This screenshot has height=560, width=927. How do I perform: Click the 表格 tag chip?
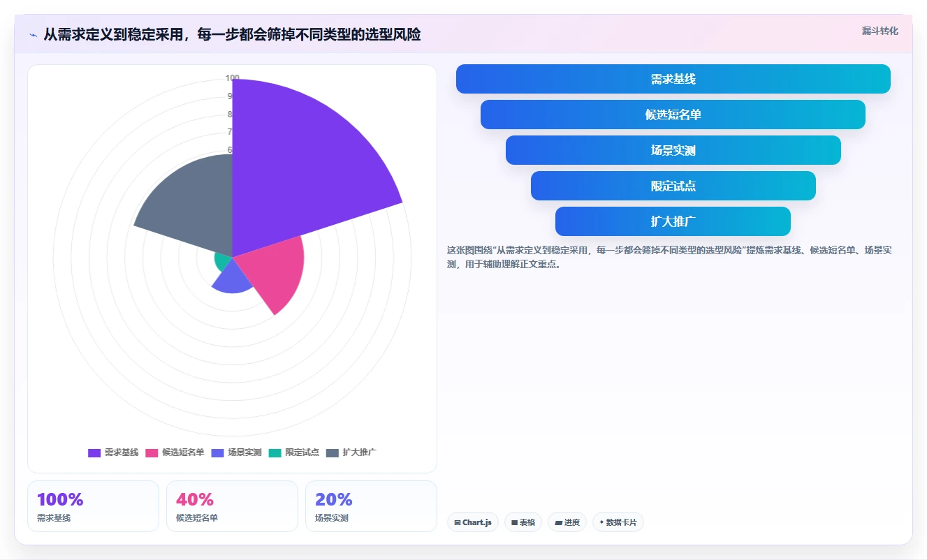(x=523, y=522)
